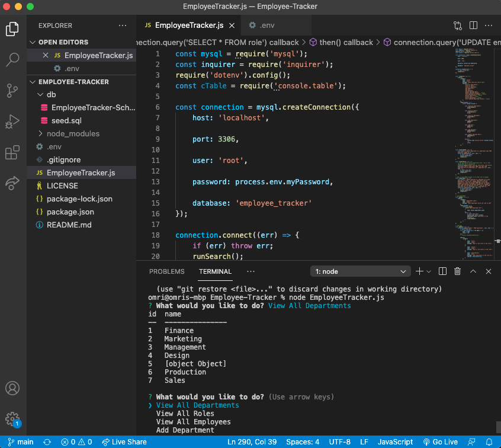
Task: Open the '1: node' terminal selector dropdown
Action: tap(360, 271)
